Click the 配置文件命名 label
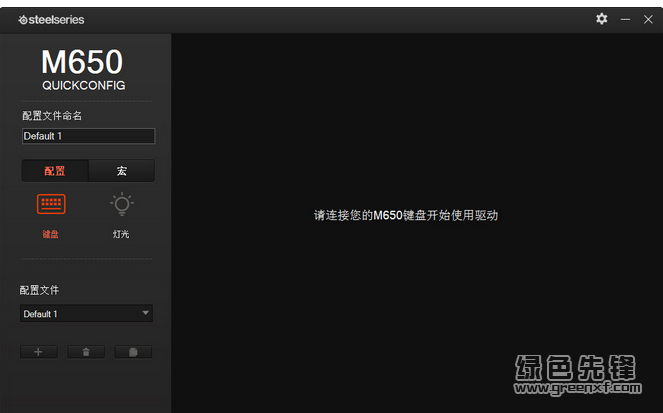The height and width of the screenshot is (413, 663). click(52, 116)
